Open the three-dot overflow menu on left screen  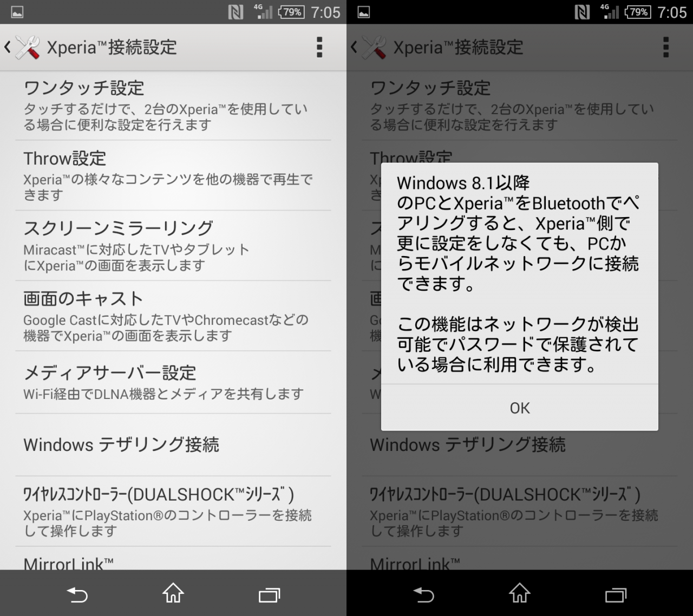click(x=319, y=47)
